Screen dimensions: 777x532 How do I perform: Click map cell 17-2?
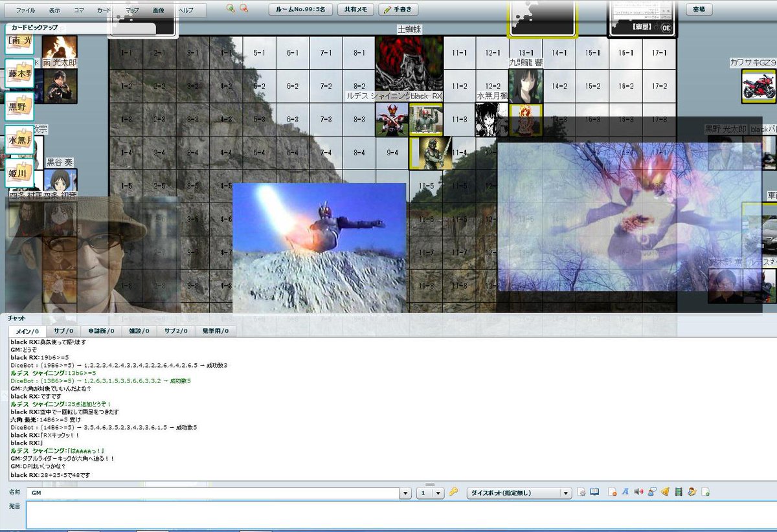point(660,86)
